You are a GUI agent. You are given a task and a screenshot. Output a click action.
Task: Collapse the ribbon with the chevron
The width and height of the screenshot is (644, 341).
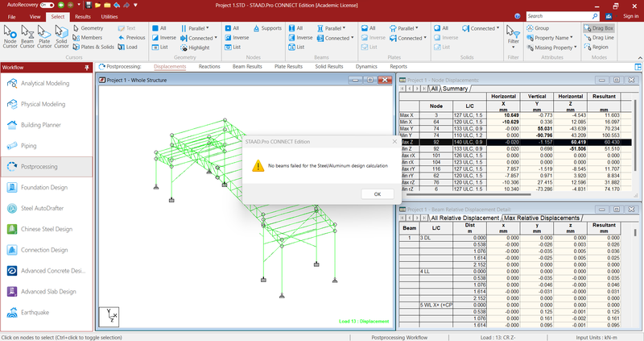click(640, 57)
